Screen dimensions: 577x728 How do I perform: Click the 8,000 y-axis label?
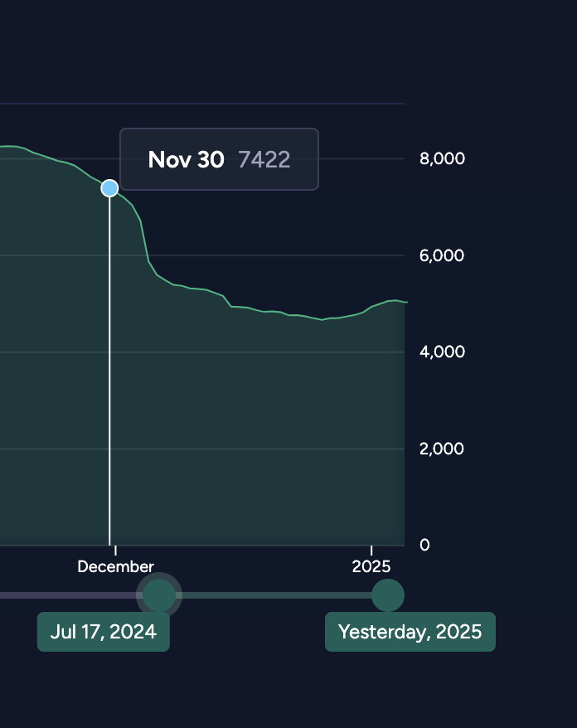(442, 158)
